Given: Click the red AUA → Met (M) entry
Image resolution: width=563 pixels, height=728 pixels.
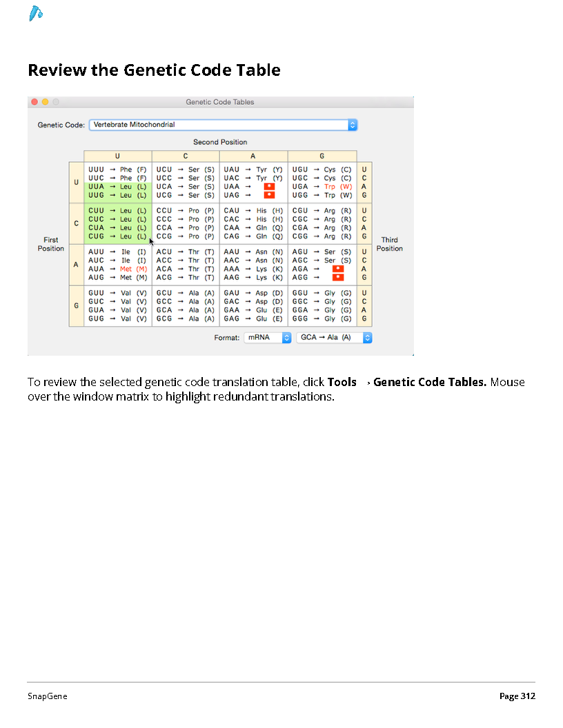Looking at the screenshot, I should [117, 269].
